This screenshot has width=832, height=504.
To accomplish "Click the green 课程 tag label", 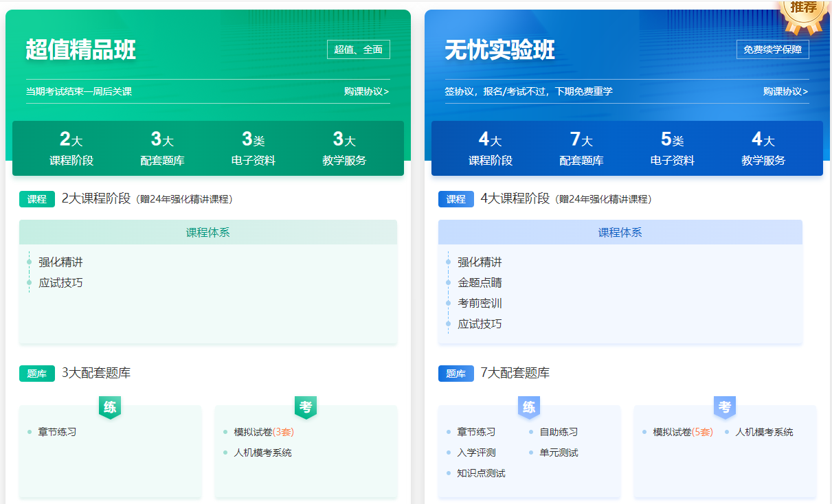I will click(x=37, y=199).
